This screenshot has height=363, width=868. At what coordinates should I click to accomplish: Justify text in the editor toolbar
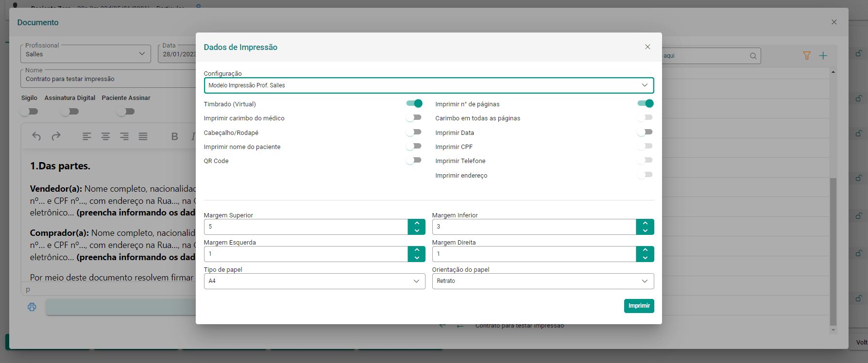tap(143, 136)
